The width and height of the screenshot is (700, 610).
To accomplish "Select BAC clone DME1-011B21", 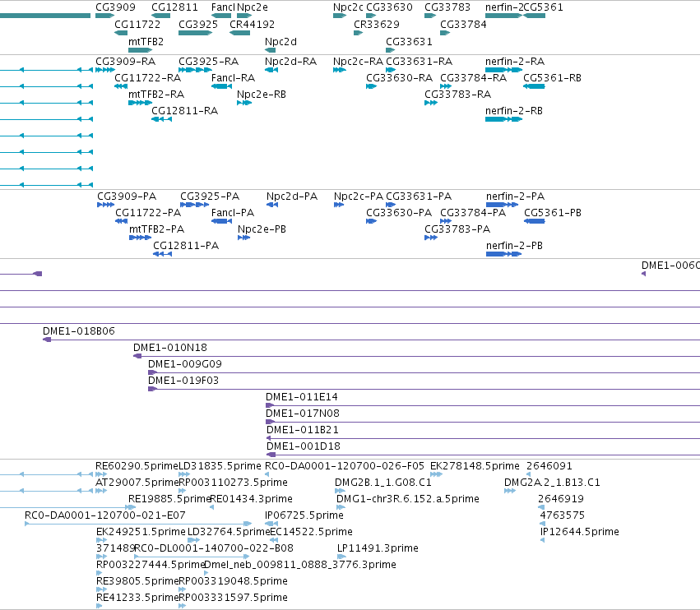I will pos(483,439).
